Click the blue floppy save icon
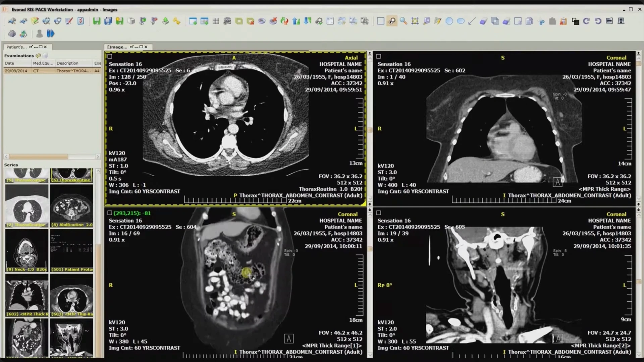The width and height of the screenshot is (644, 362). point(108,21)
